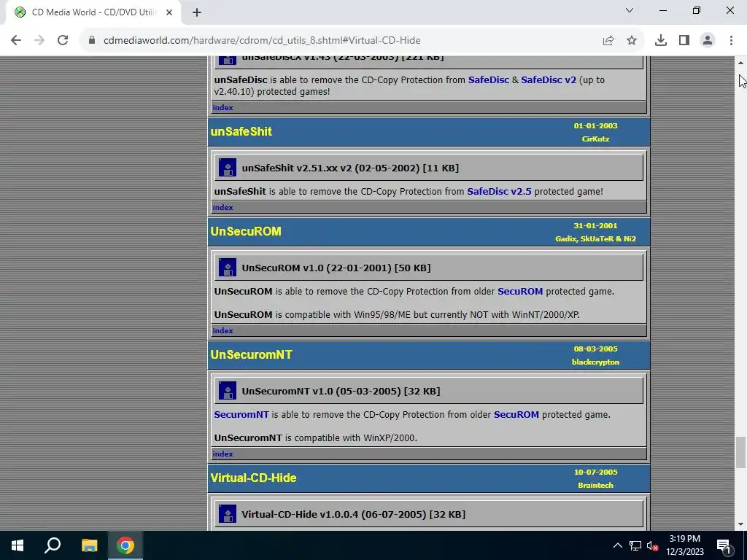Click UnSecuROM v1.0 (22-01-2001) download title
Image resolution: width=747 pixels, height=560 pixels.
[336, 268]
